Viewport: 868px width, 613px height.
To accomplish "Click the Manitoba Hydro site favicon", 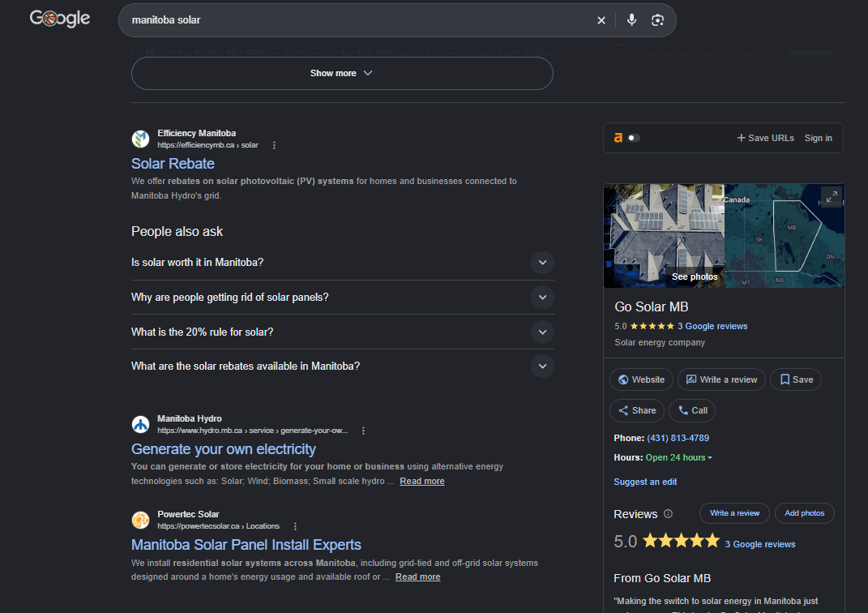I will click(x=140, y=424).
